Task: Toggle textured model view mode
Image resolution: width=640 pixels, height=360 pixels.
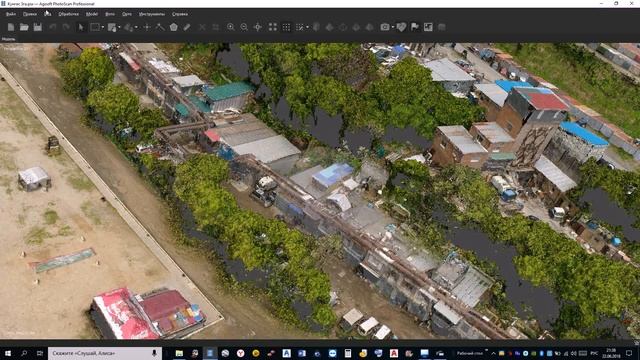Action: [356, 27]
